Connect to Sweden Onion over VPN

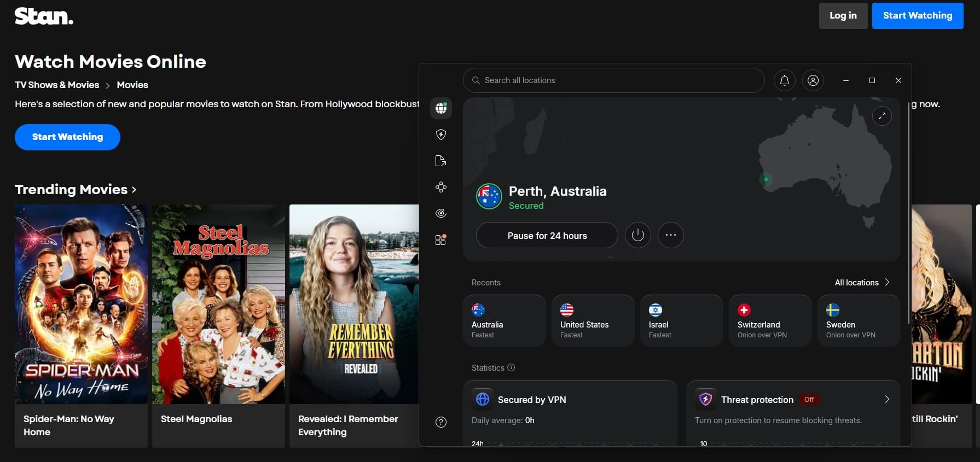point(859,320)
